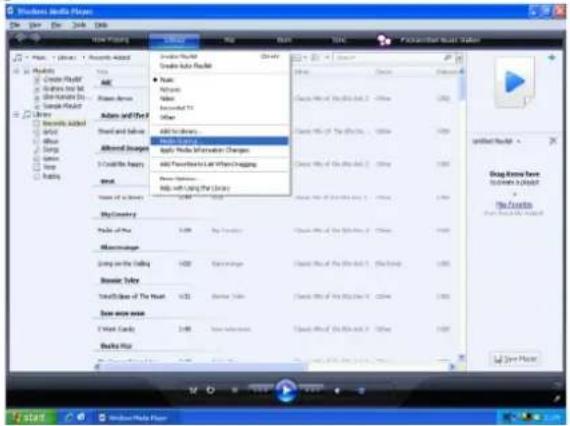Click the Forward arrow in top left
The image size is (570, 426).
tap(35, 38)
